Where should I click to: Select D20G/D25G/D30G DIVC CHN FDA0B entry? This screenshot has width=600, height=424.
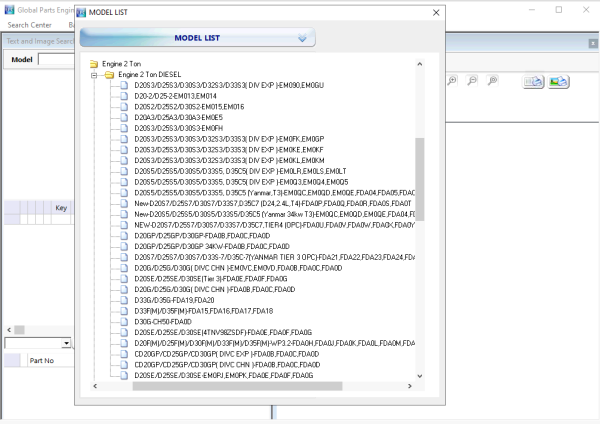pyautogui.click(x=215, y=289)
